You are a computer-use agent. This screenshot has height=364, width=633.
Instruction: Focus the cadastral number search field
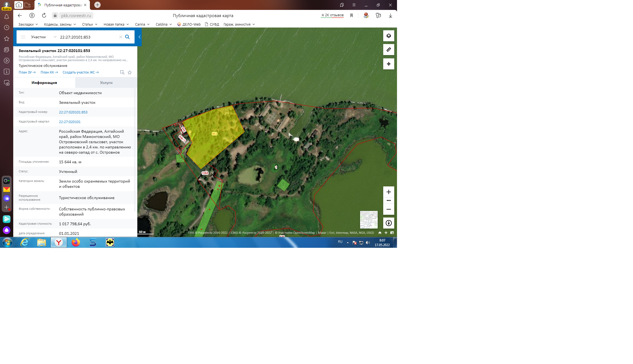88,37
